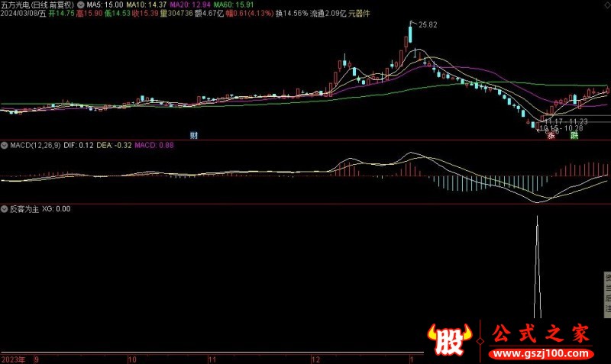
Task: Click the XG signal spike in bottom panel
Action: coord(537,267)
